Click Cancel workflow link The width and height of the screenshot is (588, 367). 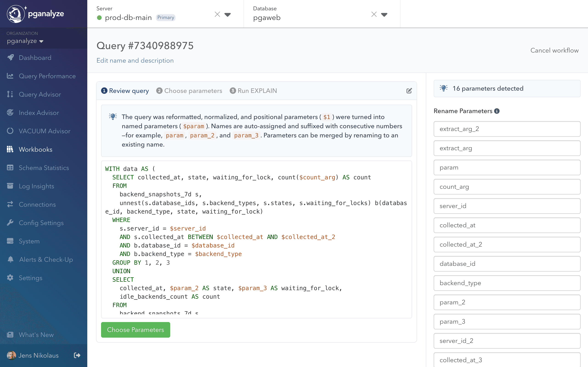554,50
